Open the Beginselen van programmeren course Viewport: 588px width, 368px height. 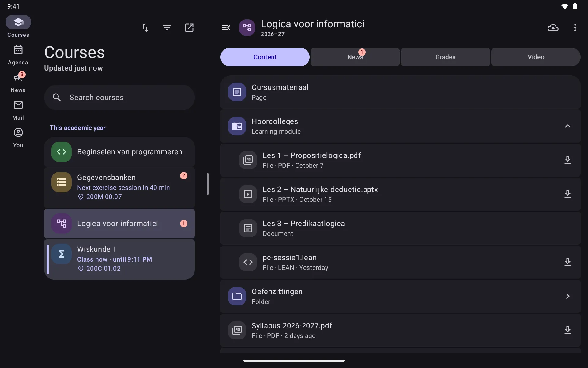point(119,152)
